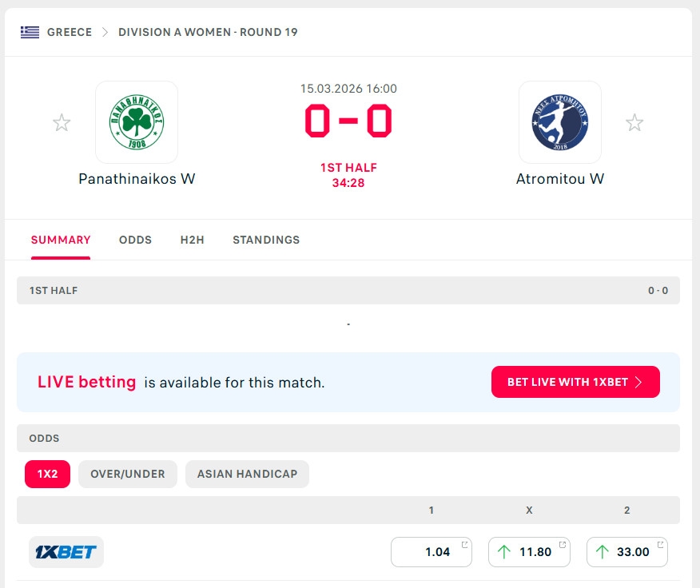700x588 pixels.
Task: Click the Panathinaikos shamrock club logo
Action: (x=137, y=122)
